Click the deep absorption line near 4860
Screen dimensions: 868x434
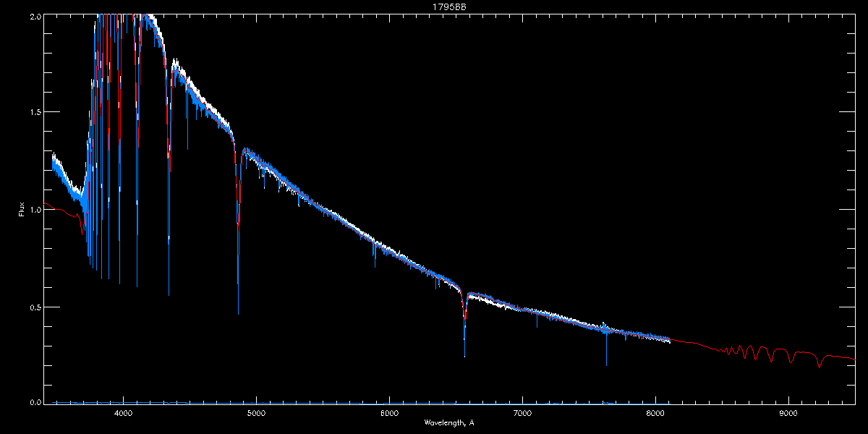click(238, 231)
